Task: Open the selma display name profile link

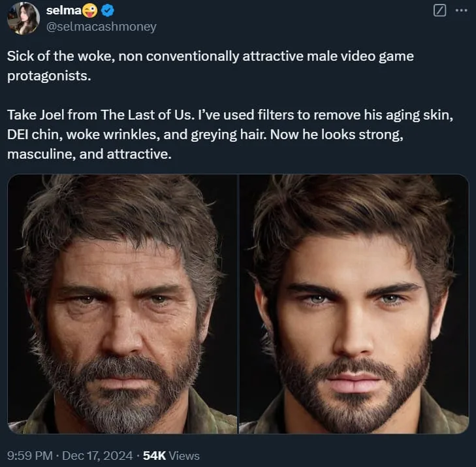Action: [64, 10]
